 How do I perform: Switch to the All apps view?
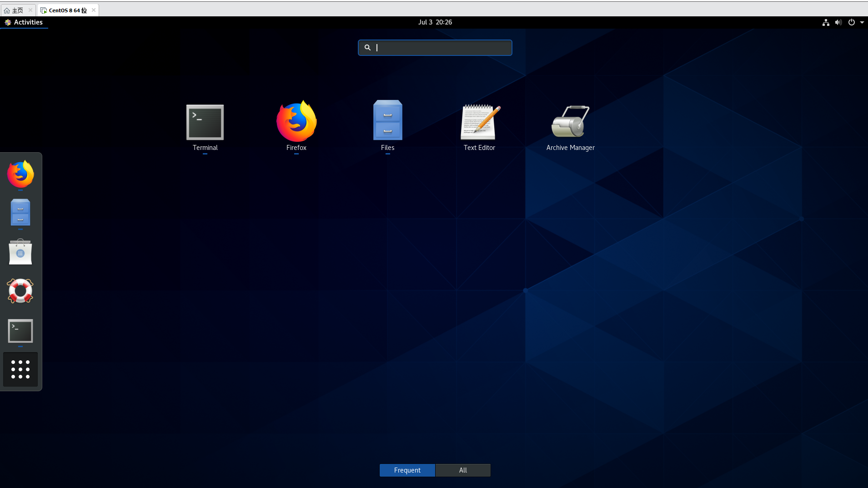[x=463, y=470]
